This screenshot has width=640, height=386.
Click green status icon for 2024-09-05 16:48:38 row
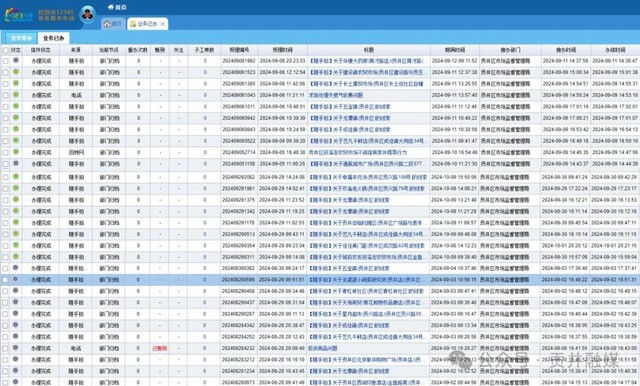click(x=16, y=152)
